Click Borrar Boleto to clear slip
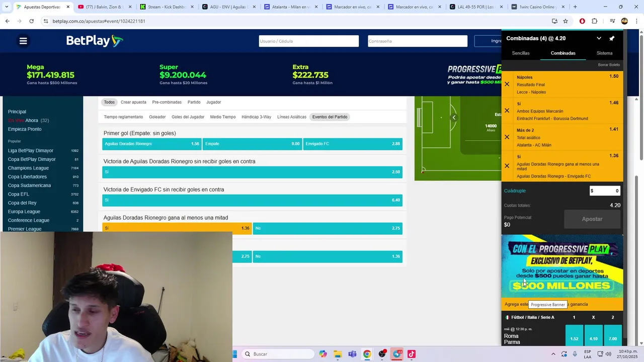The width and height of the screenshot is (644, 362). 609,65
